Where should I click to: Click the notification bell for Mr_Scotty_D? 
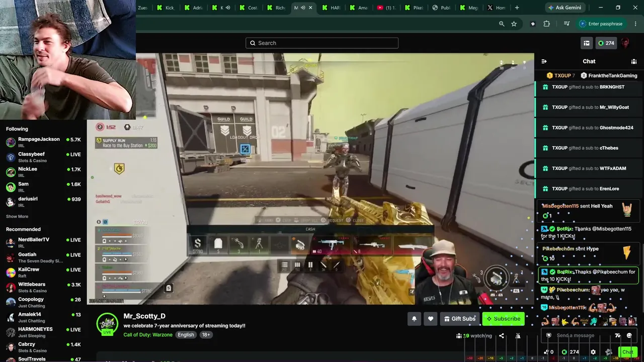pyautogui.click(x=414, y=319)
